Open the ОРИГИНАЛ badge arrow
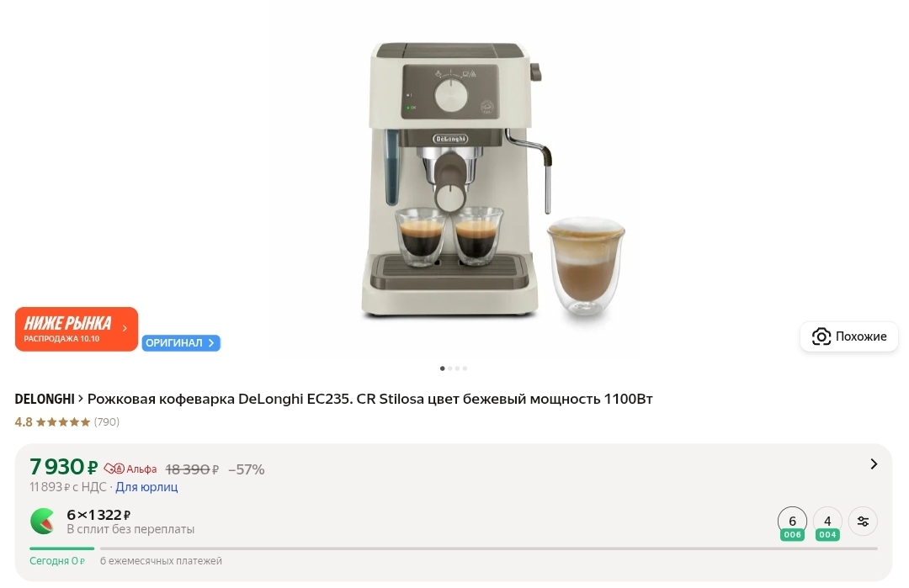Viewport: 909px width, 588px height. pyautogui.click(x=211, y=343)
